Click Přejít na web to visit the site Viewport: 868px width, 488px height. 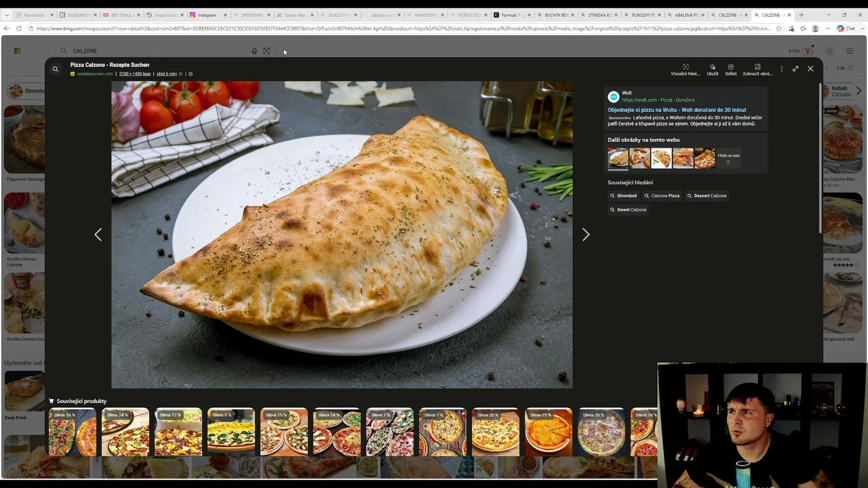click(728, 158)
